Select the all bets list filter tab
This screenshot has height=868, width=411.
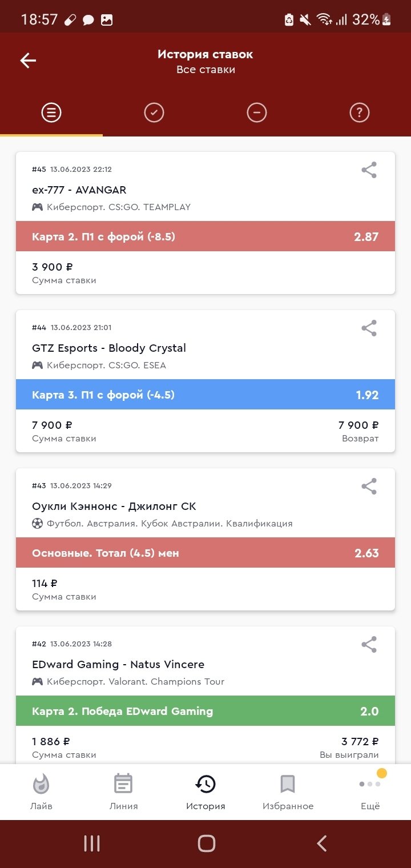click(51, 113)
